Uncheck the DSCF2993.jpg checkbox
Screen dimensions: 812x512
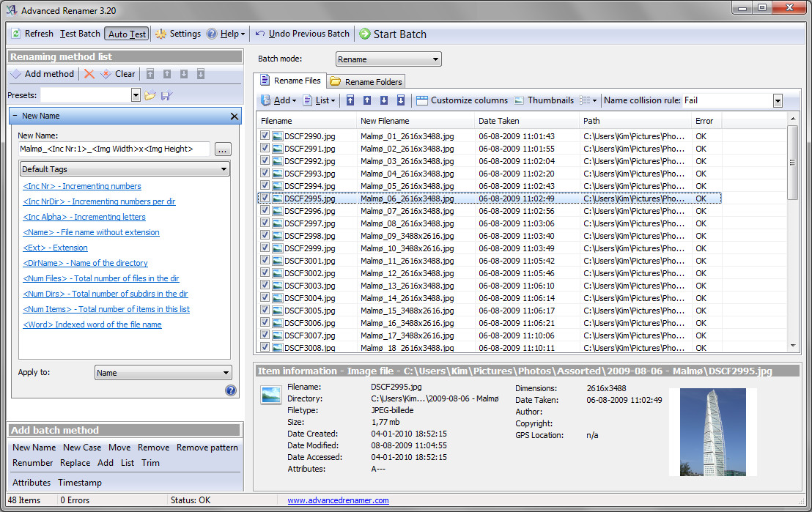click(x=265, y=173)
